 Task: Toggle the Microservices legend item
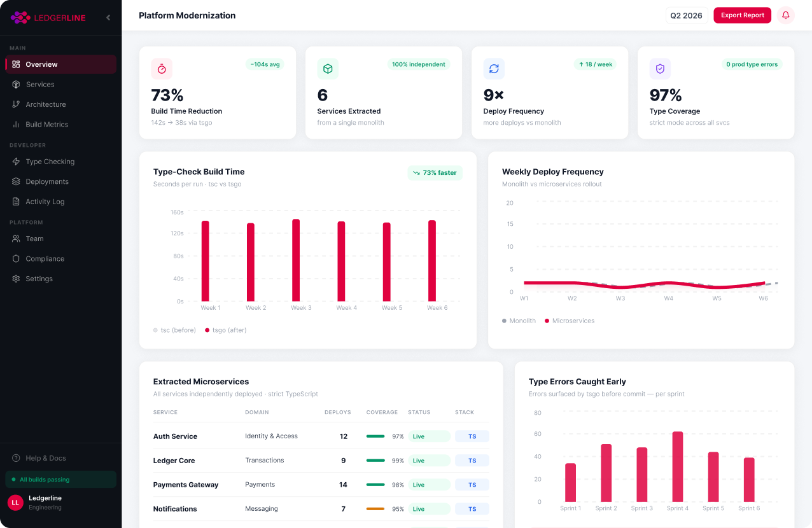[570, 321]
